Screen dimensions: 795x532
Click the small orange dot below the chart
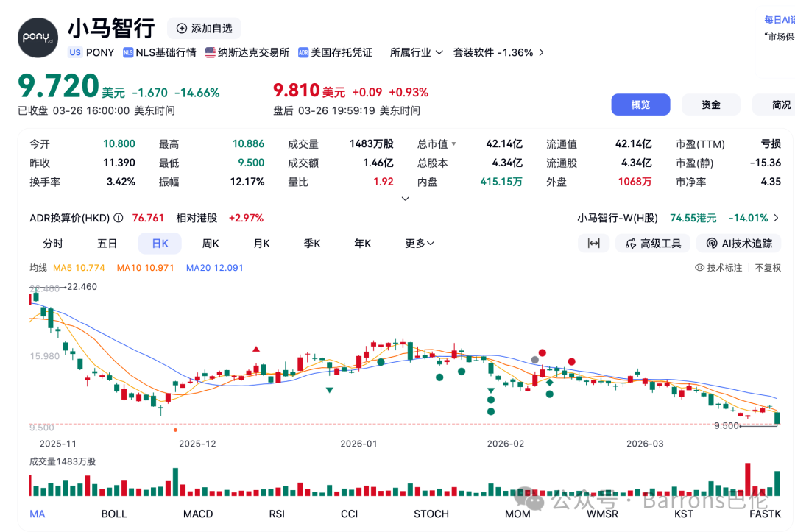point(175,430)
